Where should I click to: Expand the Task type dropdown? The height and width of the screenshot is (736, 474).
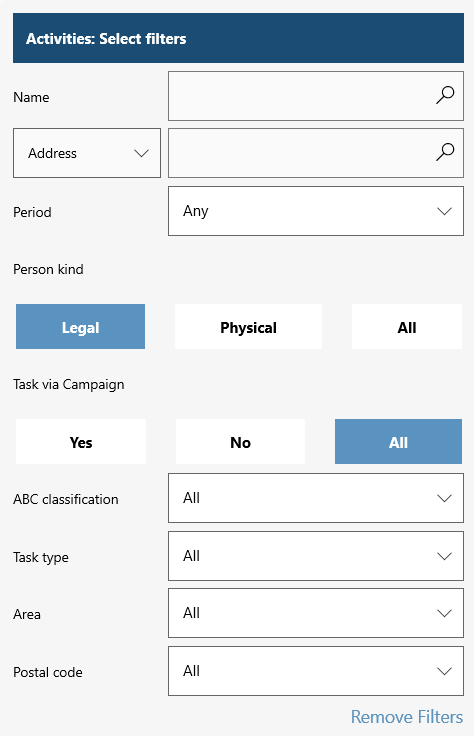pyautogui.click(x=316, y=556)
